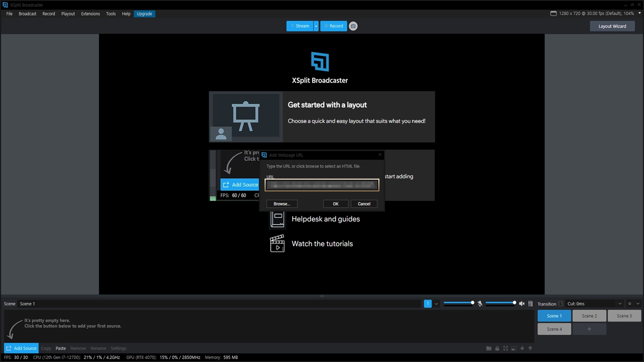This screenshot has width=644, height=362.
Task: Click the blue Record button
Action: pyautogui.click(x=334, y=26)
